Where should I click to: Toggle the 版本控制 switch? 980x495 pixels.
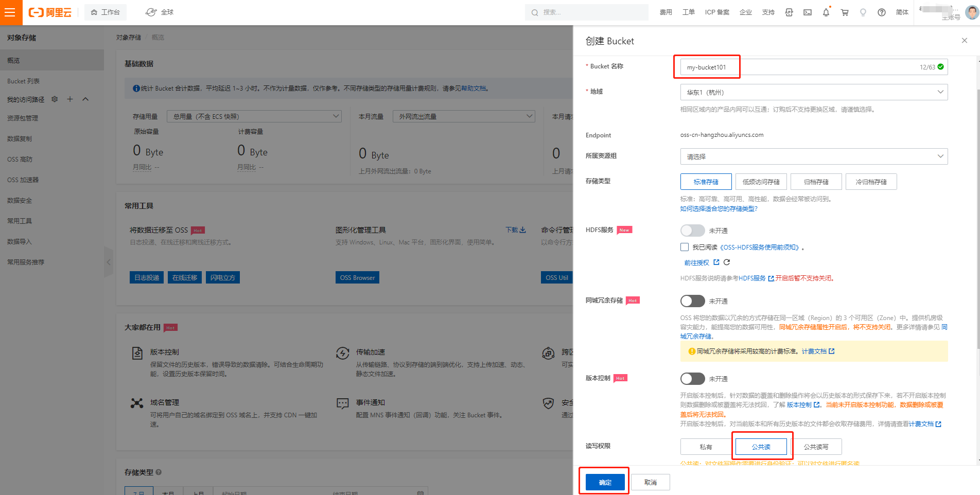[692, 379]
